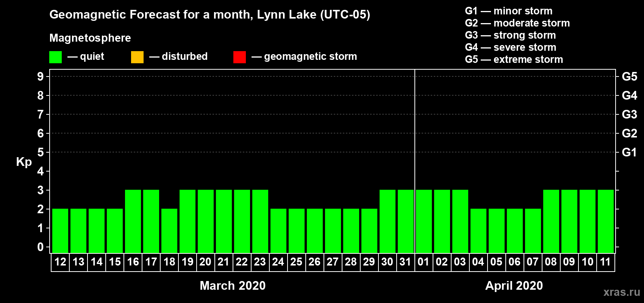Viewport: 644px width, 303px height.
Task: Click date cell 06 in April
Action: (515, 262)
